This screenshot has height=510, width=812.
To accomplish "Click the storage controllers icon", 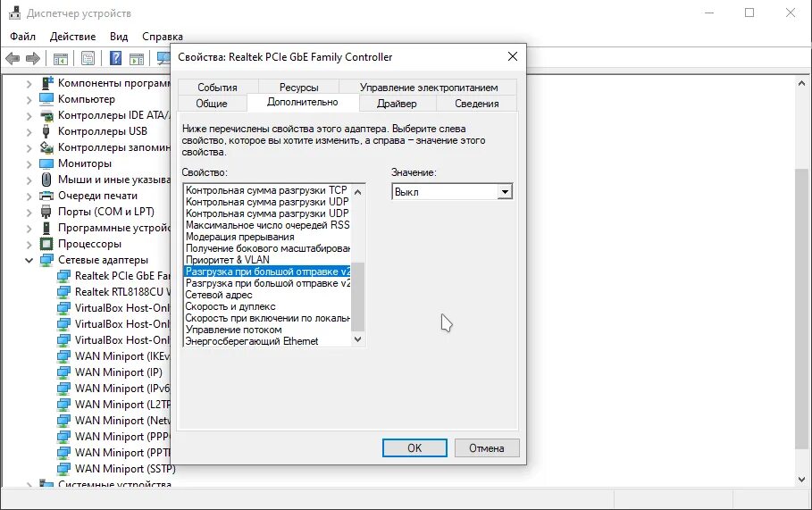I will point(46,147).
